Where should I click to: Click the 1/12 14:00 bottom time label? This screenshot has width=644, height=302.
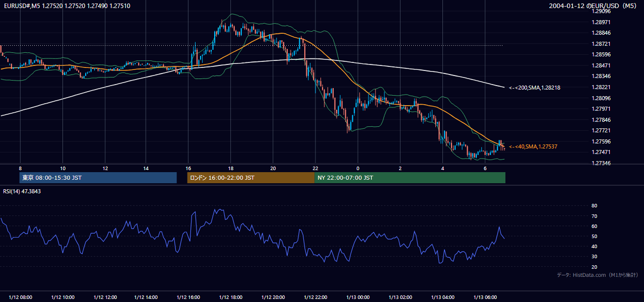point(147,297)
